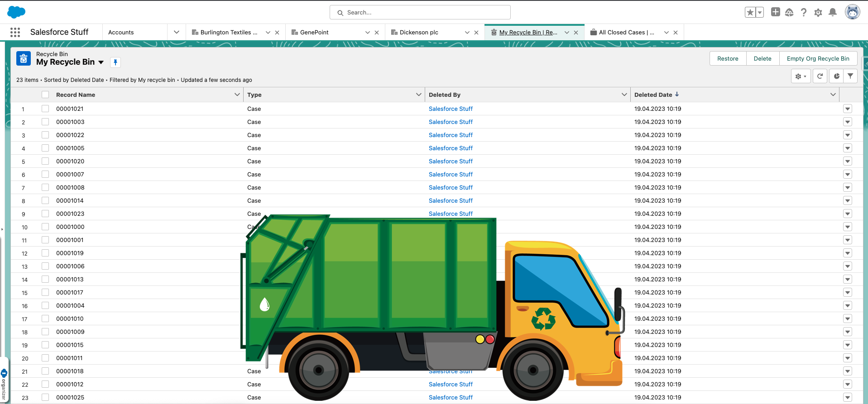Open the Help question mark icon
This screenshot has height=404, width=868.
(804, 12)
